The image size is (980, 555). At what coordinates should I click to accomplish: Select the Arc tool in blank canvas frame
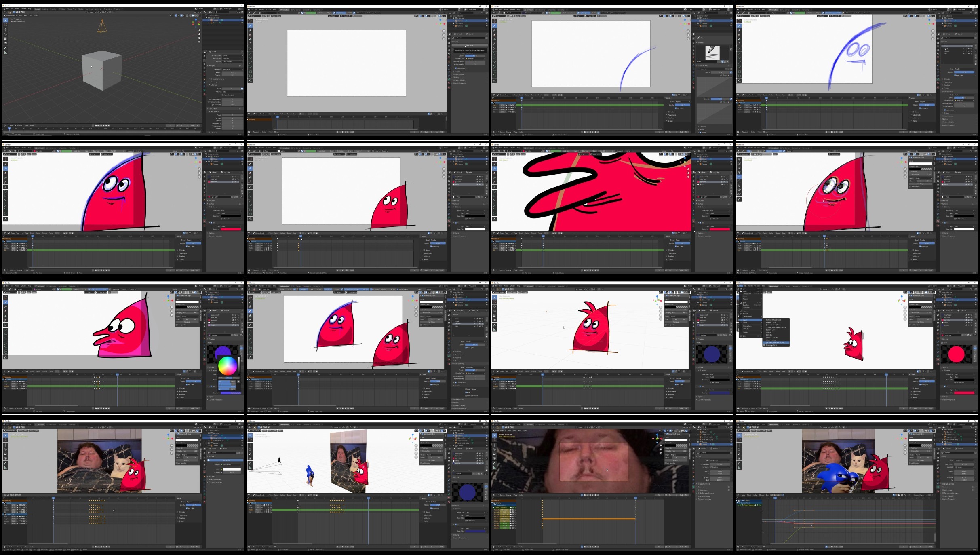click(250, 63)
